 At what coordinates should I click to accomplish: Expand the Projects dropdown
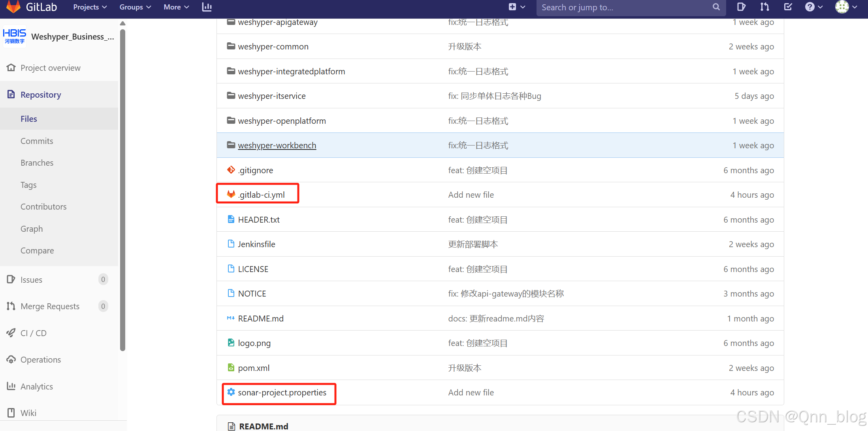90,7
